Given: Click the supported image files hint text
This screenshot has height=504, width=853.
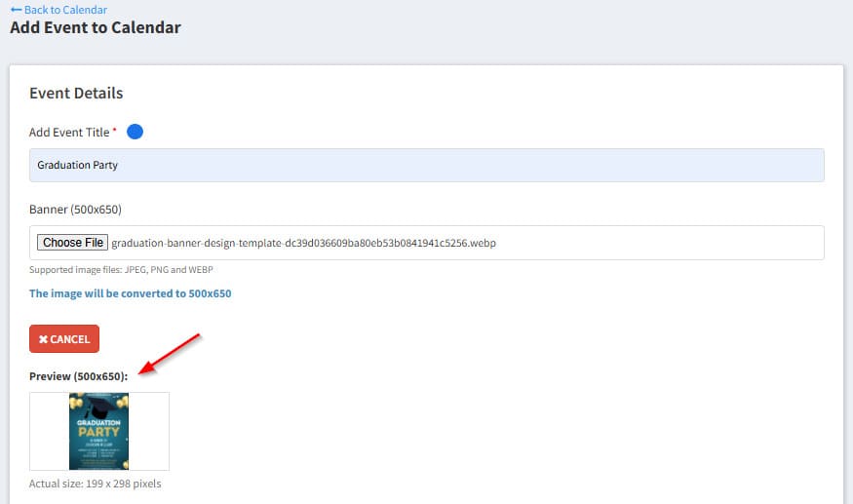Looking at the screenshot, I should [x=121, y=269].
